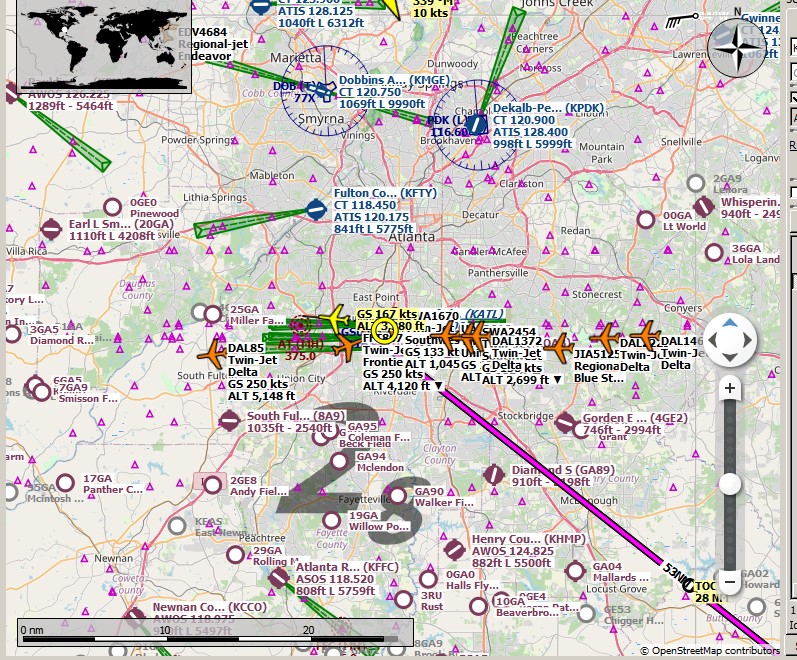Click the orange Frontier twin-jet aircraft icon
The height and width of the screenshot is (660, 797).
(x=348, y=346)
